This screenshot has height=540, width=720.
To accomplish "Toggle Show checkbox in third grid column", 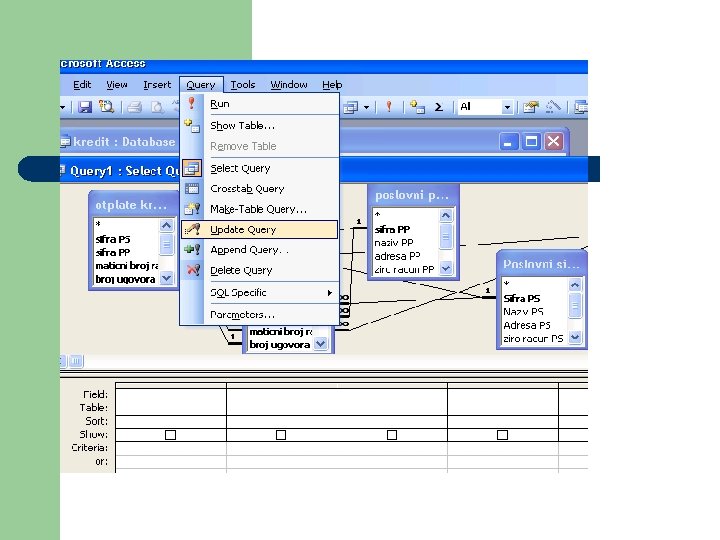I will coord(392,434).
